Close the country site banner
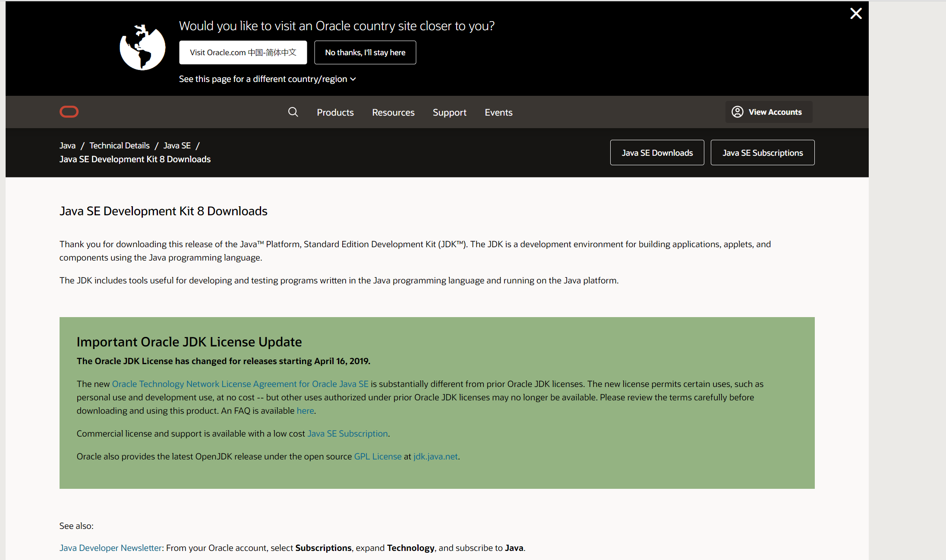 (x=856, y=13)
